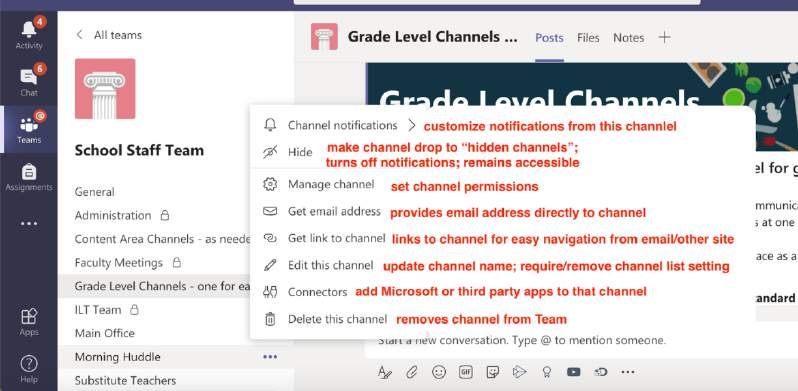Open the emoji picker smiley icon
798x391 pixels.
(x=439, y=372)
